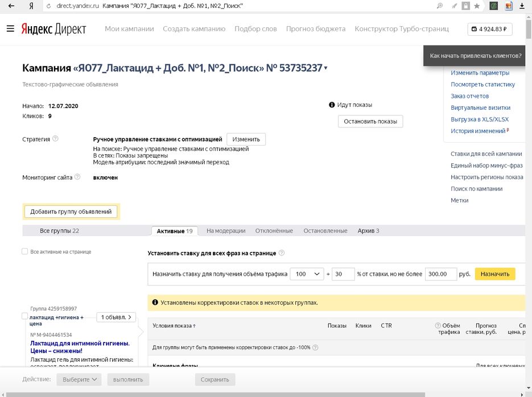Open Мои кампании in the top menu

(x=129, y=29)
